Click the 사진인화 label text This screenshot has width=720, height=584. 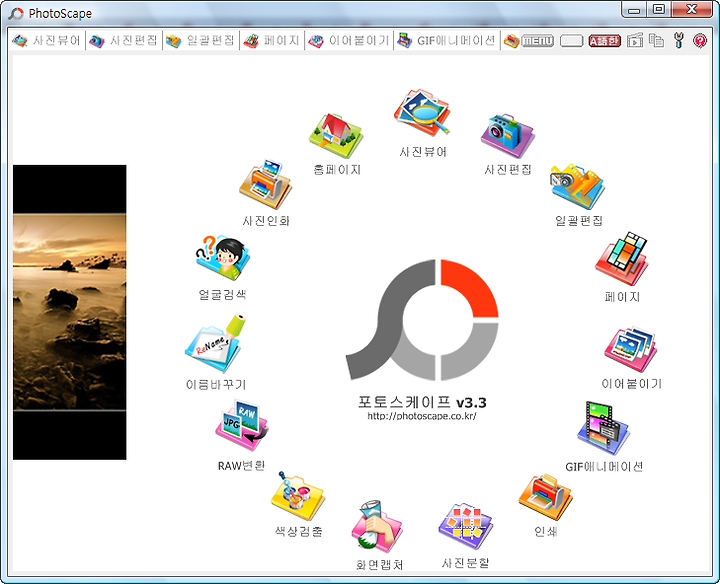266,221
